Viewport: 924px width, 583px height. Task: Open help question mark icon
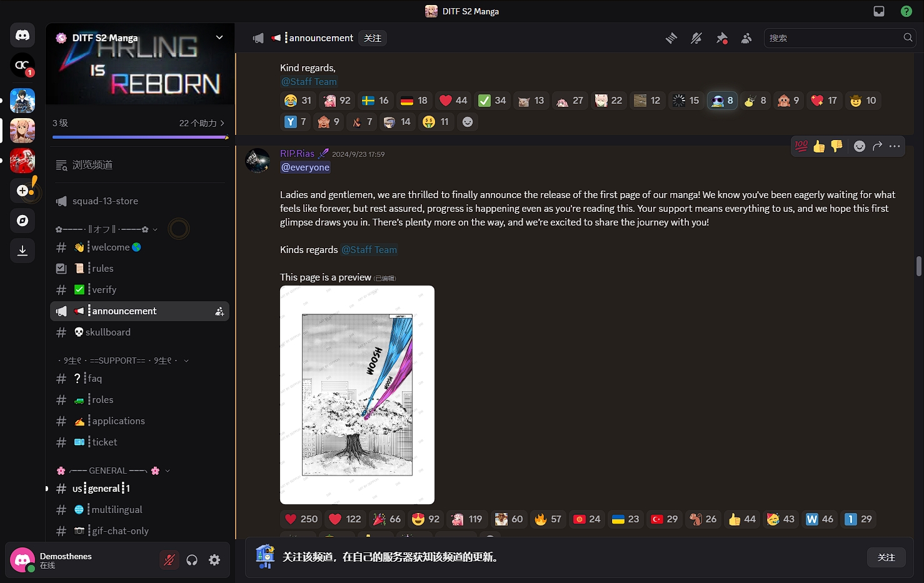[906, 11]
